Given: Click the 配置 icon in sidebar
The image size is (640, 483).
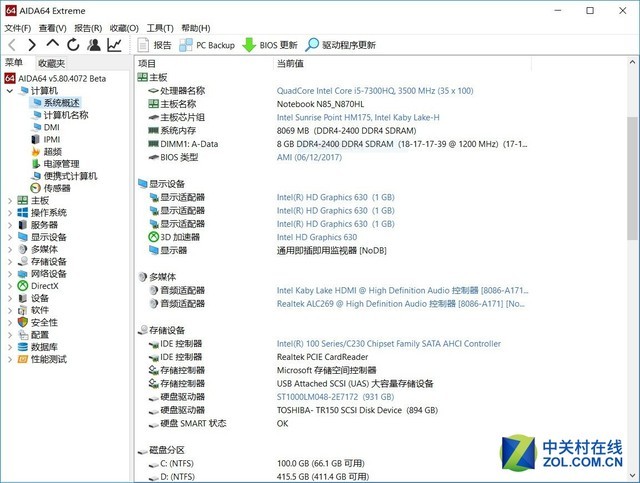Looking at the screenshot, I should pyautogui.click(x=23, y=335).
